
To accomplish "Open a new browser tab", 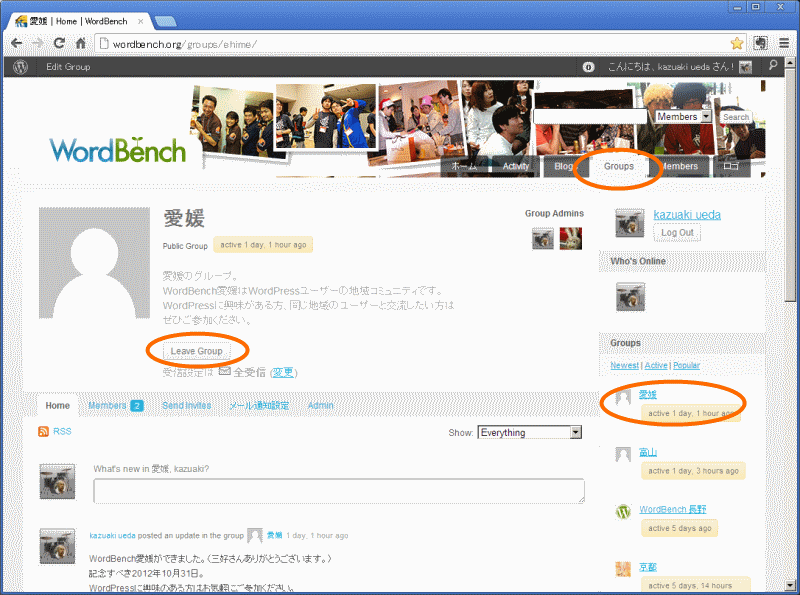I will click(165, 21).
